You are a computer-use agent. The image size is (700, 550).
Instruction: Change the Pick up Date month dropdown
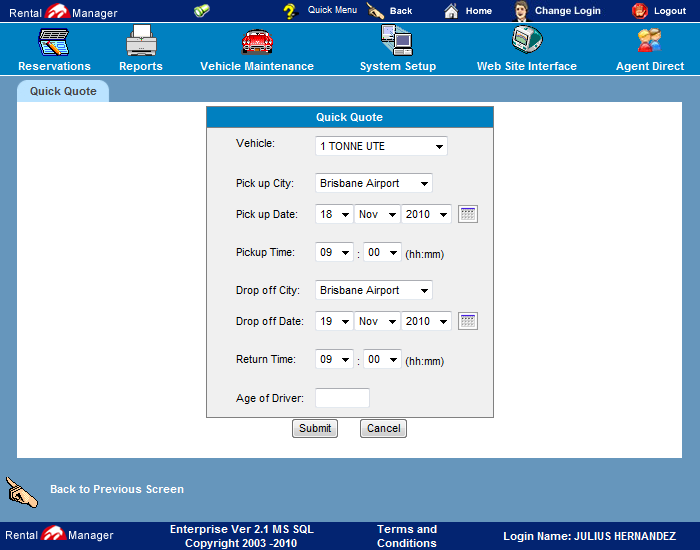point(377,214)
